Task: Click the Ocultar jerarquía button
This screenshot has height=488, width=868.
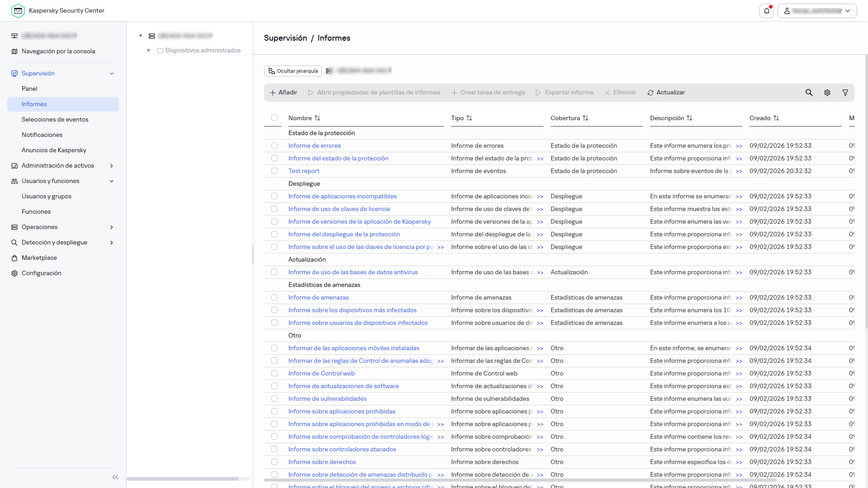Action: click(x=293, y=71)
